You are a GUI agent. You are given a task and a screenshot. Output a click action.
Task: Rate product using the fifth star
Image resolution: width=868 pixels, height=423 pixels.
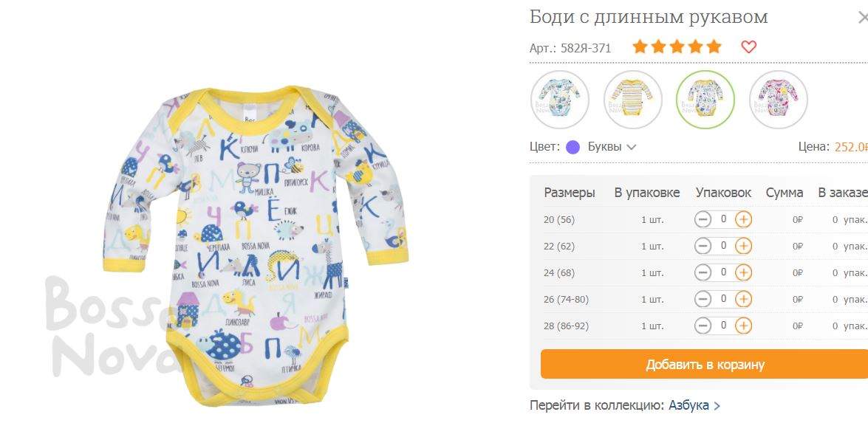pyautogui.click(x=714, y=47)
